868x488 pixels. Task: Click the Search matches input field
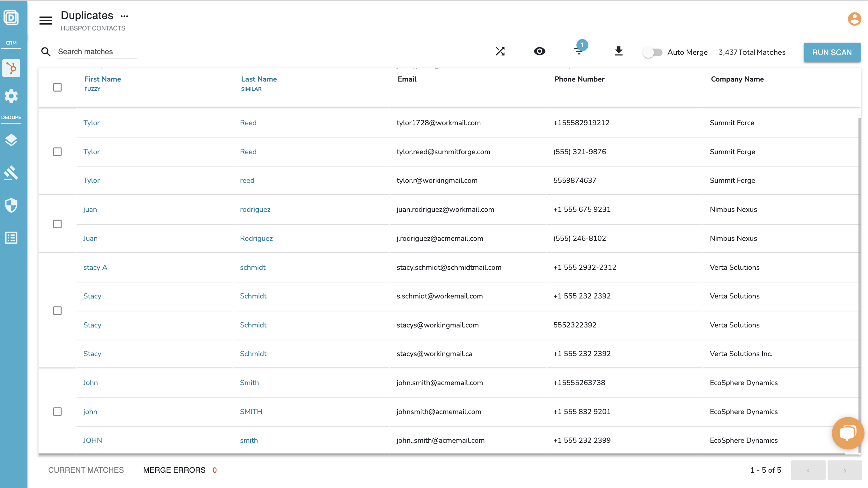tap(97, 52)
